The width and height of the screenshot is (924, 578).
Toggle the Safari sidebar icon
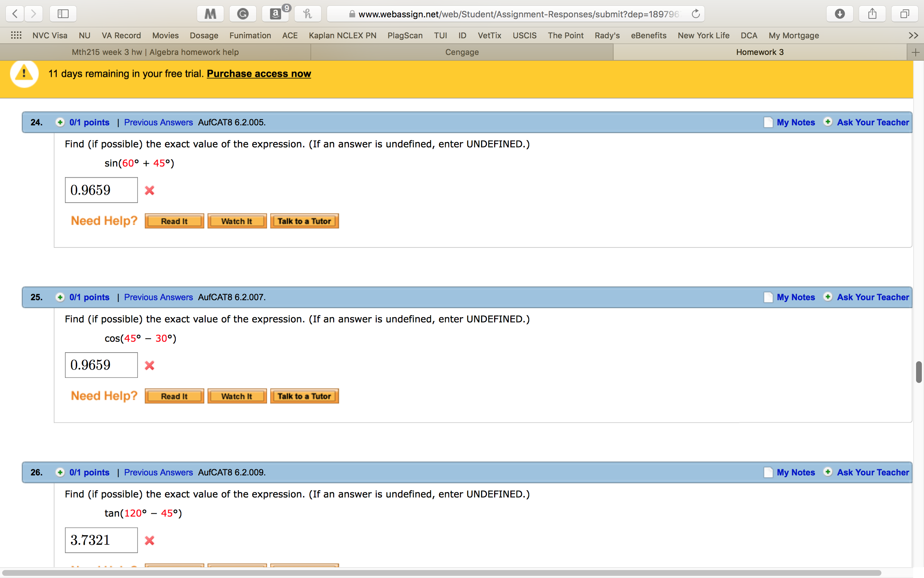tap(63, 14)
